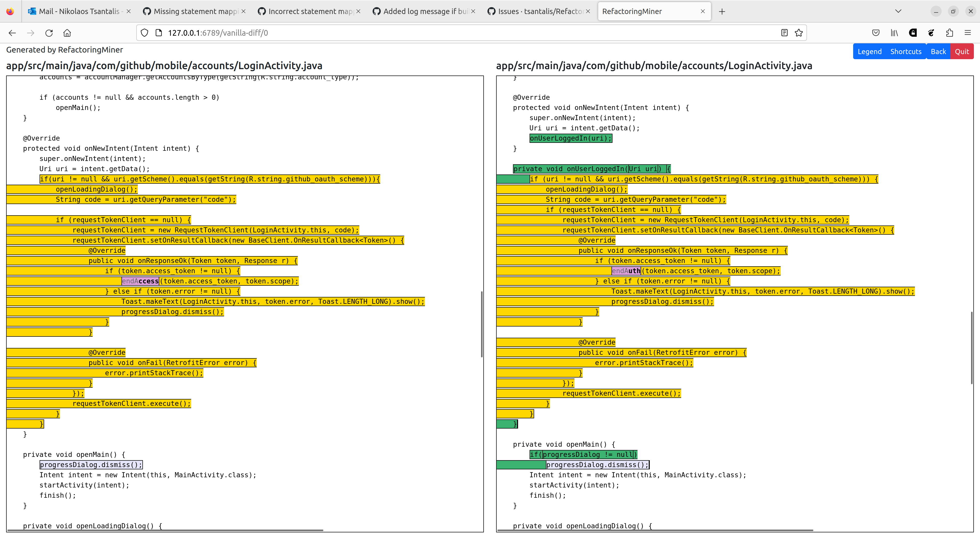The height and width of the screenshot is (551, 980).
Task: Click the right pane horizontal scrollbar
Action: click(655, 530)
